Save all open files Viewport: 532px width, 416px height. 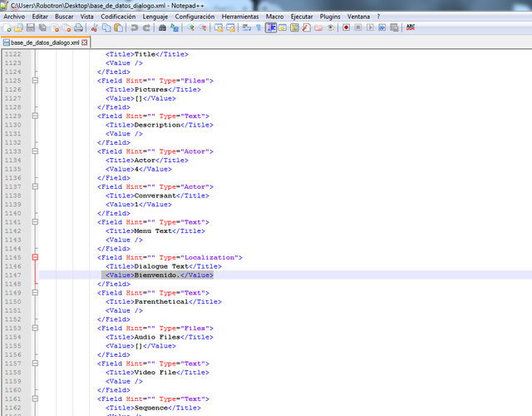42,27
